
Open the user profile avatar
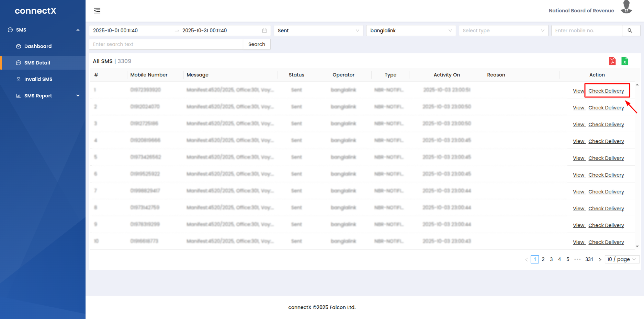[x=626, y=8]
